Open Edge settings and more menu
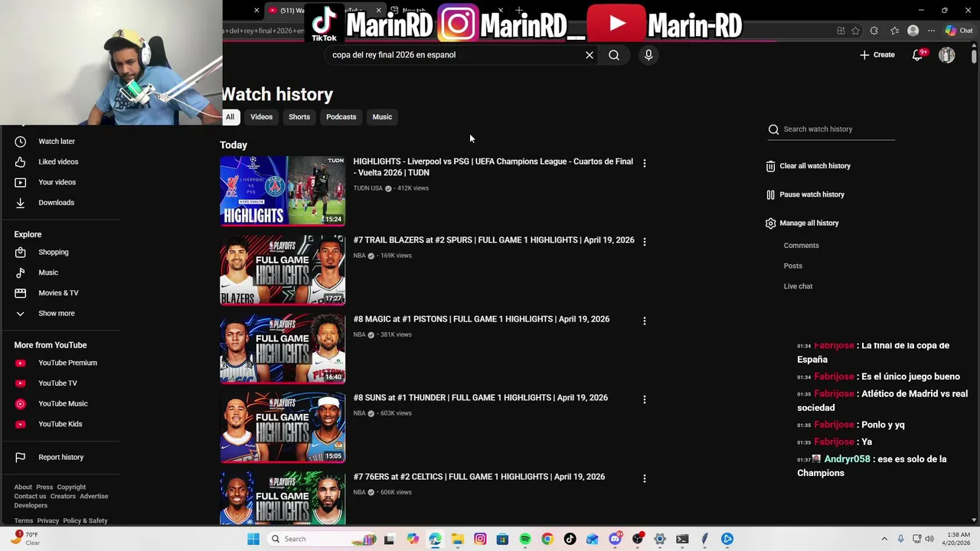The image size is (980, 551). (x=931, y=31)
